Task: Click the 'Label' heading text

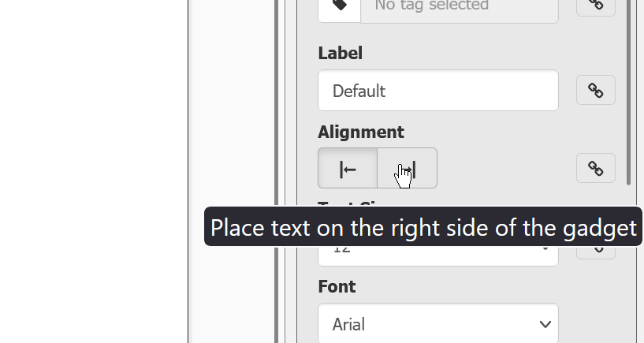Action: click(x=340, y=54)
